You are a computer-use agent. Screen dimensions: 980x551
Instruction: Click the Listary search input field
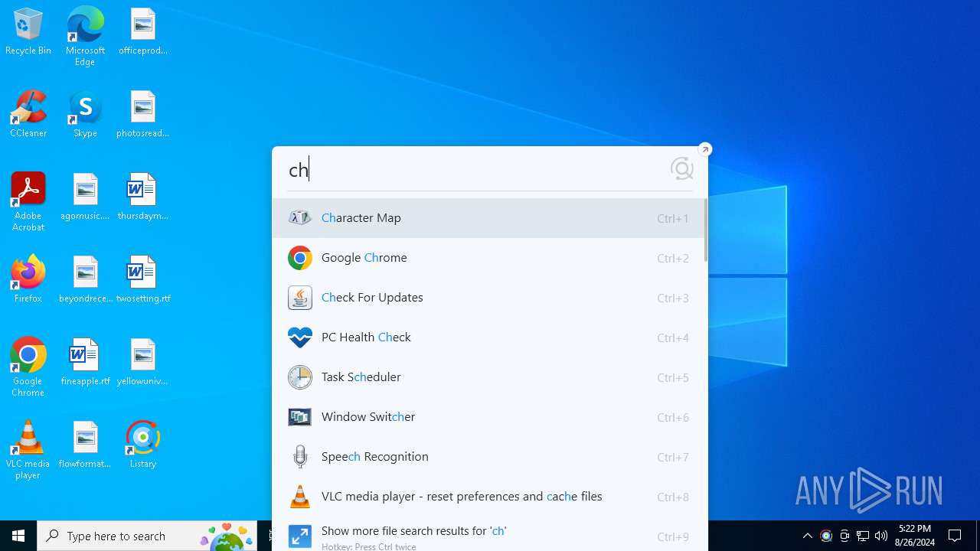(475, 169)
